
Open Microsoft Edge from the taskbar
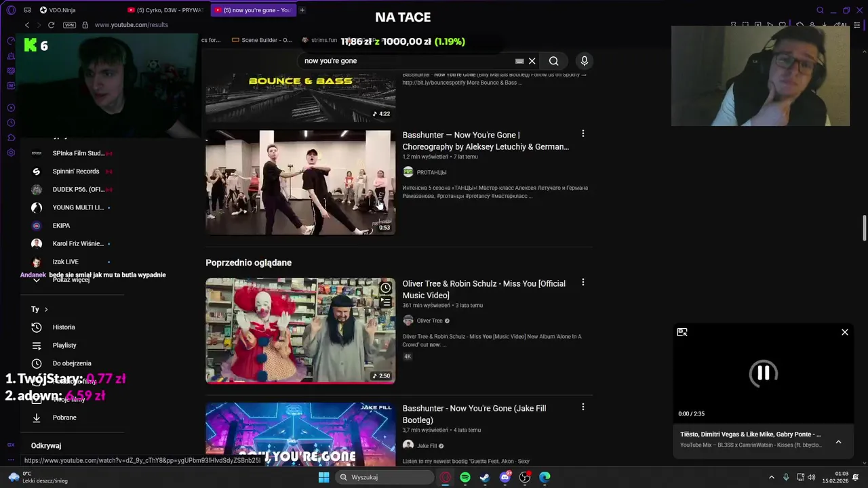[545, 477]
